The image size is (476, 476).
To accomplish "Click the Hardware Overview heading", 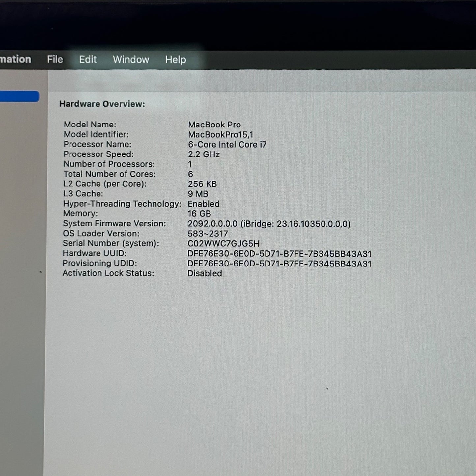I will tap(102, 104).
